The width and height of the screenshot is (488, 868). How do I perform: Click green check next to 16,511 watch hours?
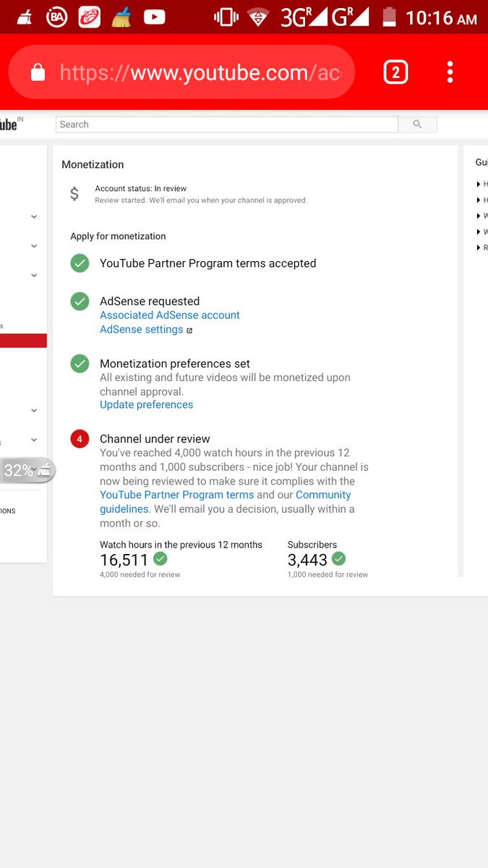click(160, 559)
